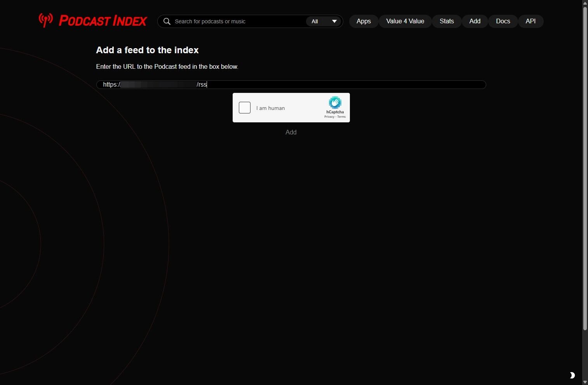
Task: Click the magnifying glass search icon
Action: click(167, 21)
